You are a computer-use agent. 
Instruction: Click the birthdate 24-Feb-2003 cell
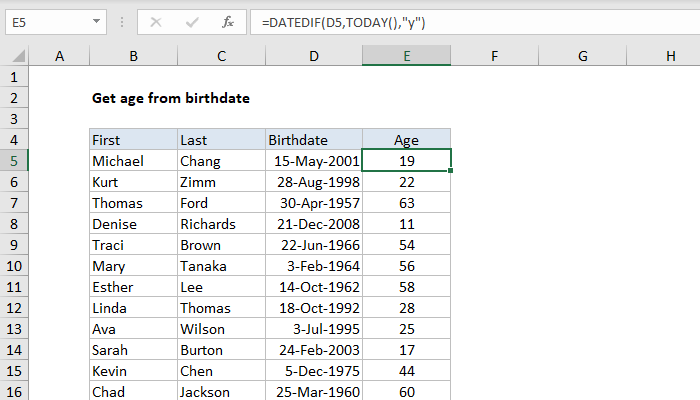point(314,350)
